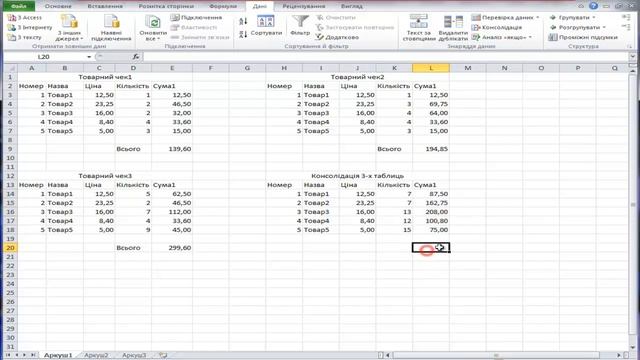640x360 pixels.
Task: Open the Файл tab
Action: (19, 6)
